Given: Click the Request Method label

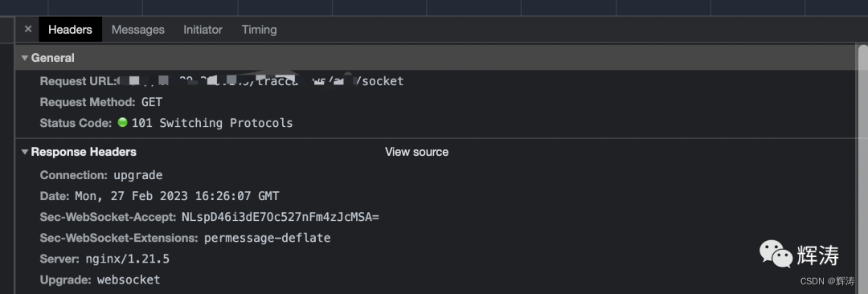Looking at the screenshot, I should click(88, 102).
